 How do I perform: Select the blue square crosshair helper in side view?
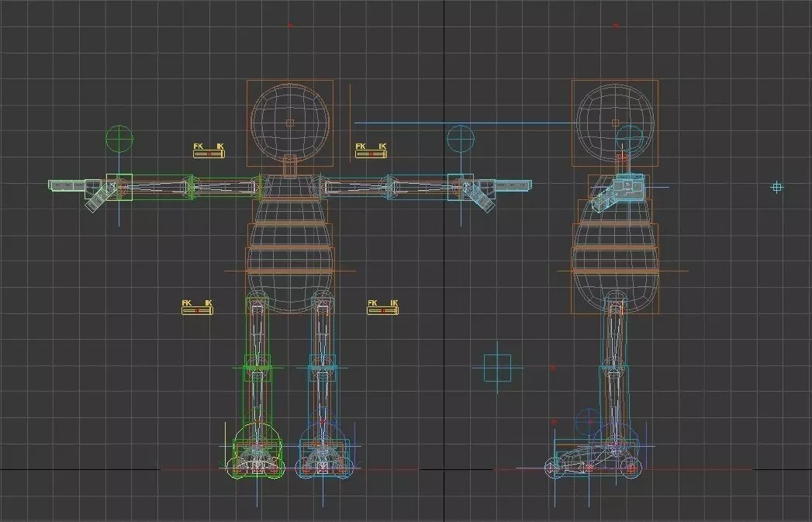(498, 368)
